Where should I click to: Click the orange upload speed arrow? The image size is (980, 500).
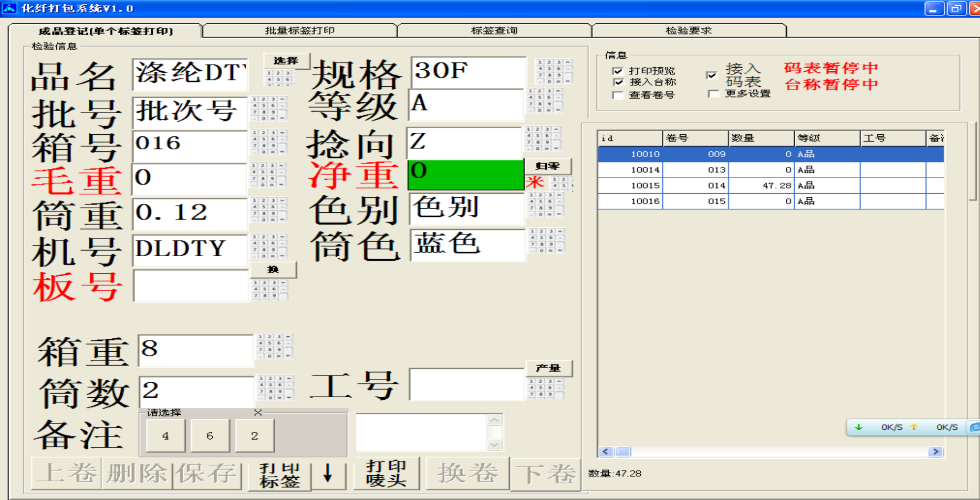tap(914, 427)
